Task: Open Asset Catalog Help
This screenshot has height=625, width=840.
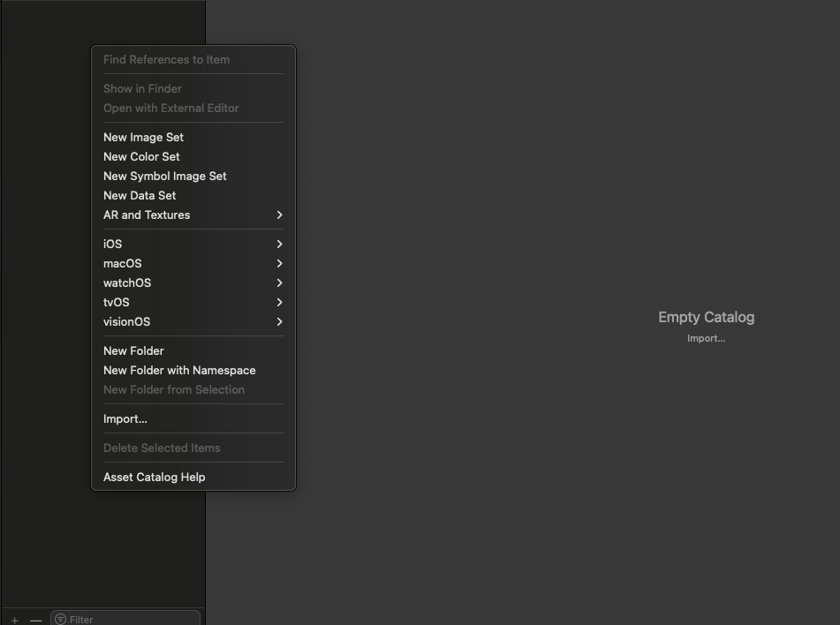Action: (x=193, y=478)
